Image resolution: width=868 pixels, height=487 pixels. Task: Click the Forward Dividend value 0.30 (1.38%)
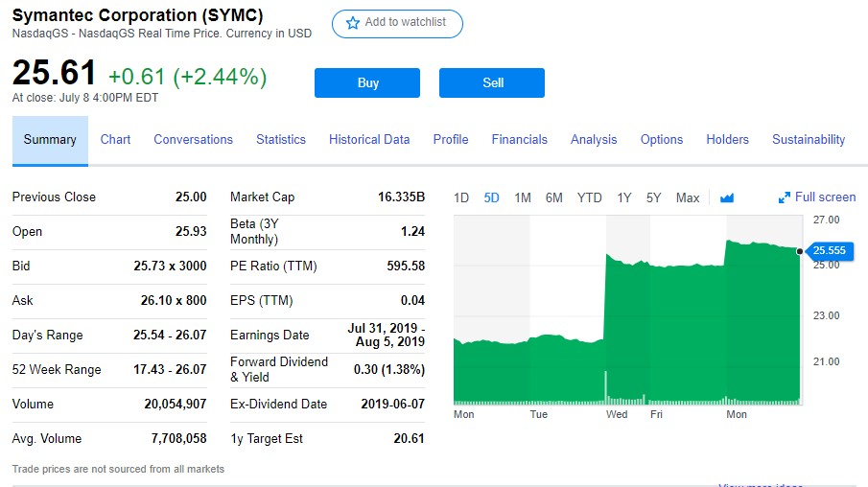389,369
